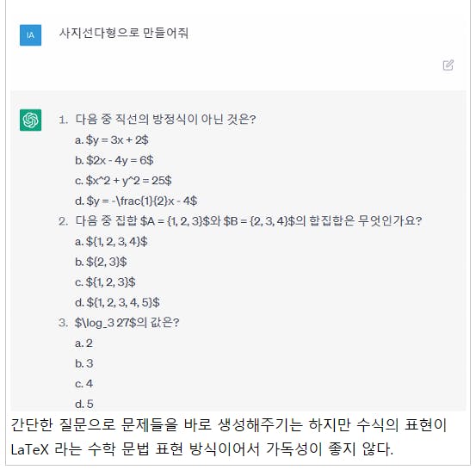Image resolution: width=476 pixels, height=476 pixels.
Task: Click question 3 with \log_3 27
Action: click(x=127, y=323)
